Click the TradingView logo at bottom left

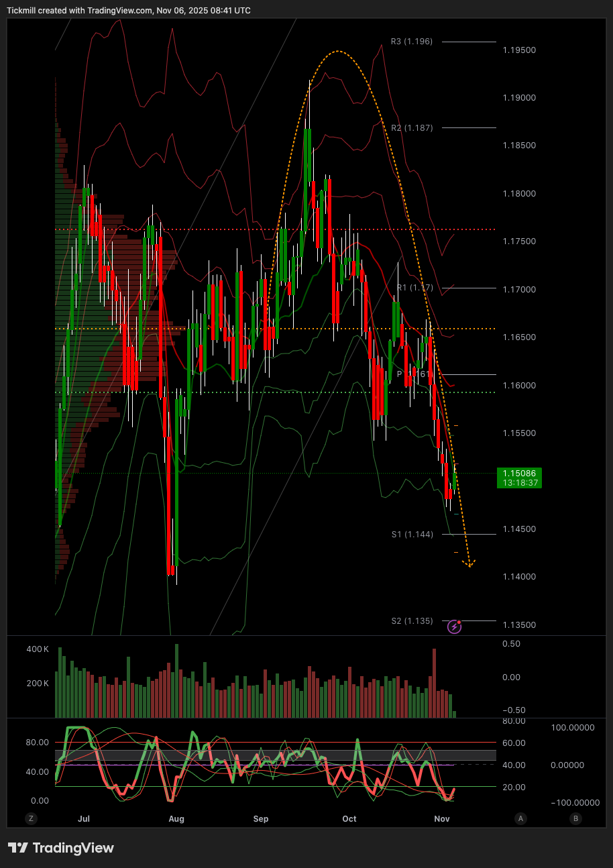click(61, 848)
